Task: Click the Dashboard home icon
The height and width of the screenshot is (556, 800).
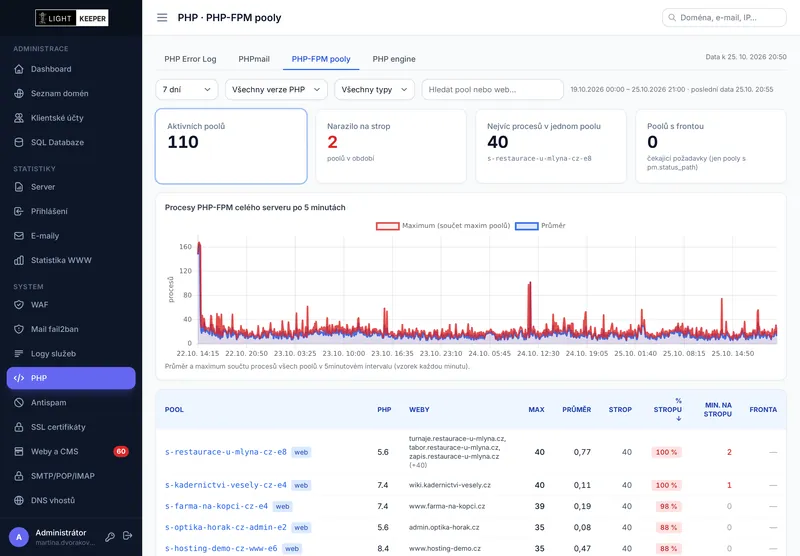Action: [x=19, y=69]
